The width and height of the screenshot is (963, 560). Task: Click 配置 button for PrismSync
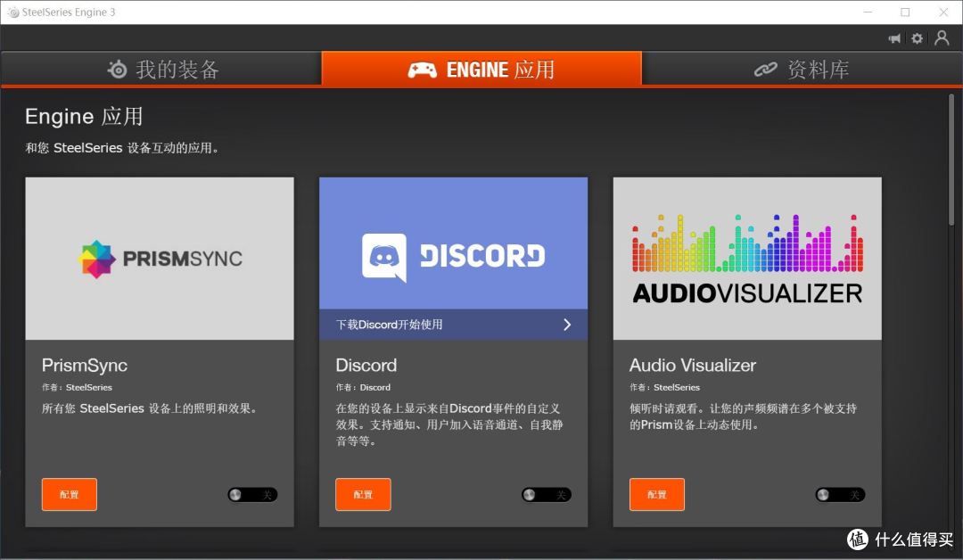(70, 494)
